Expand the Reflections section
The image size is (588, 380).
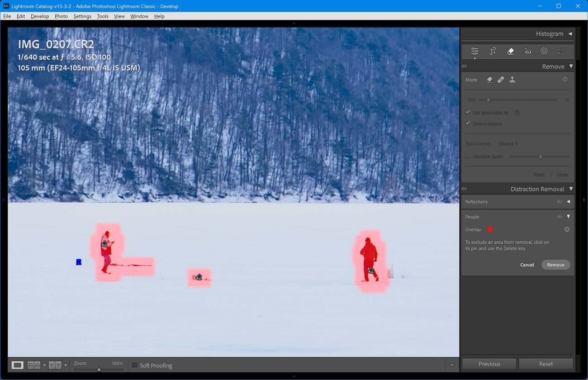568,202
